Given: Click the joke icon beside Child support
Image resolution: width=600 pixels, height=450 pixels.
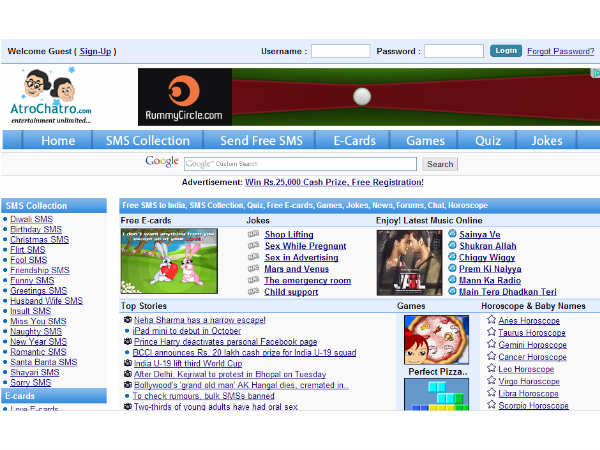Looking at the screenshot, I should (253, 292).
